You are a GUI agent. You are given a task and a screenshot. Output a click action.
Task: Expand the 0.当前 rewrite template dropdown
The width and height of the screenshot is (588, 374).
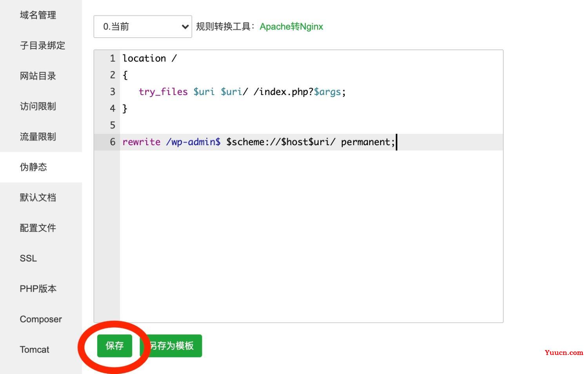coord(143,27)
